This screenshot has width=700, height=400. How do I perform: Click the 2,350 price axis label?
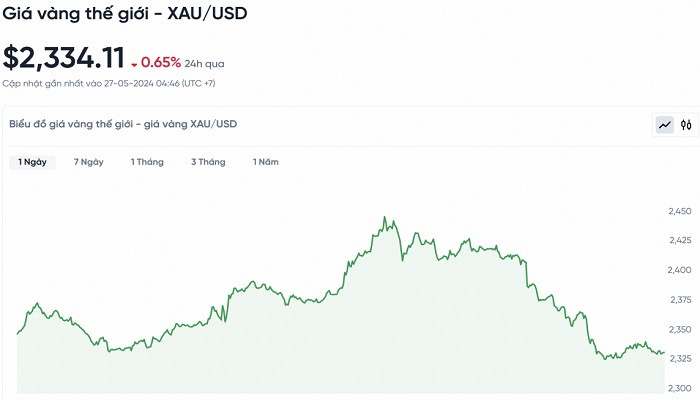click(x=680, y=329)
